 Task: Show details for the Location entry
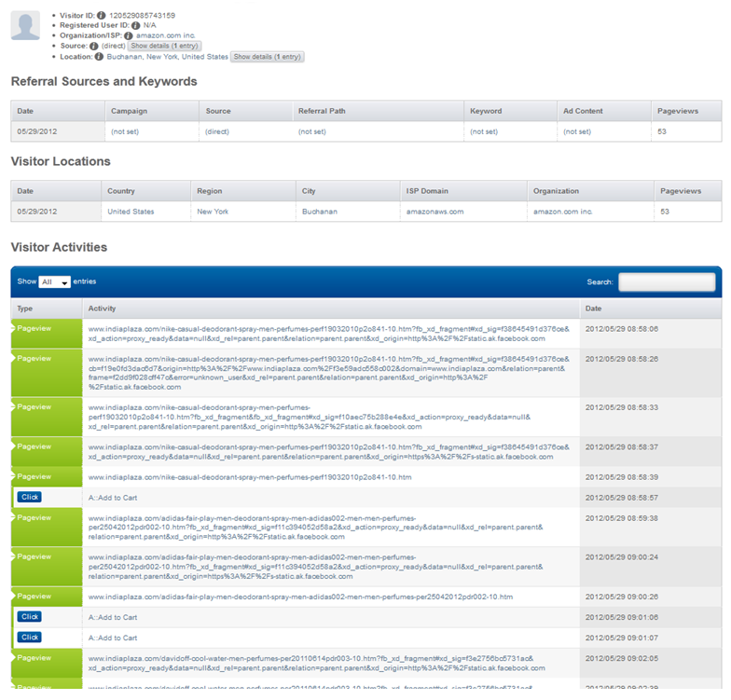coord(267,57)
